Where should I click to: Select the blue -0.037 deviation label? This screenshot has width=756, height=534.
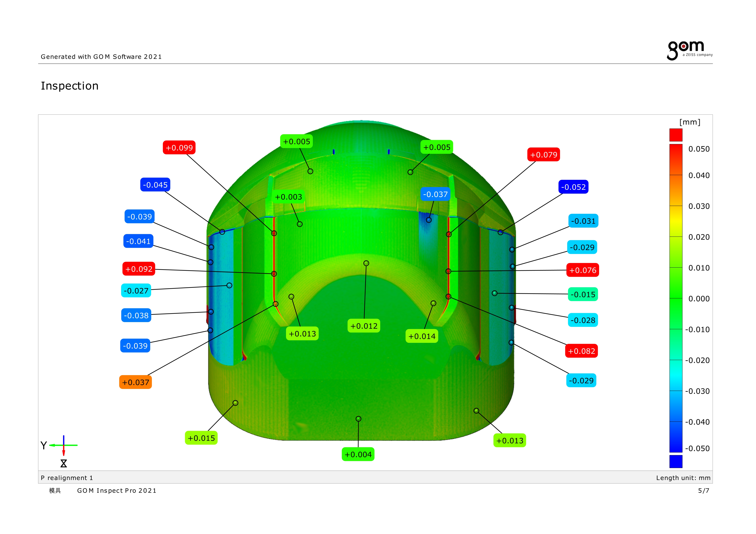pyautogui.click(x=435, y=194)
